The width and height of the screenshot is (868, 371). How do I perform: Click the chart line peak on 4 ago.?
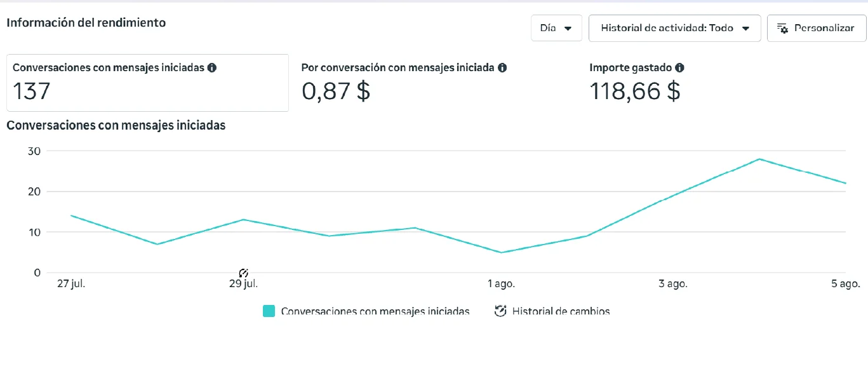pos(759,159)
